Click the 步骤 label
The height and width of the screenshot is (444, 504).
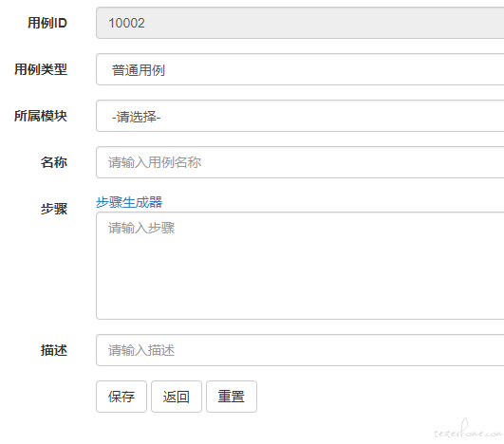pyautogui.click(x=54, y=209)
